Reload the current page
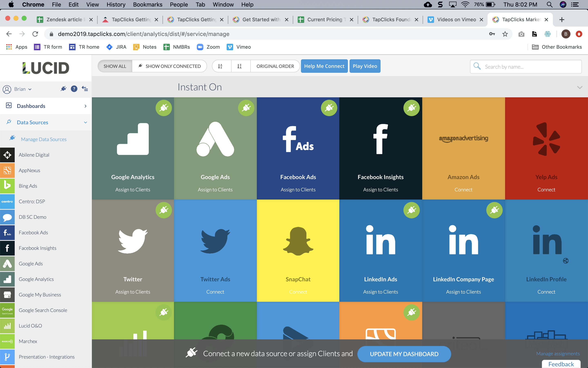Image resolution: width=588 pixels, height=368 pixels. point(35,34)
